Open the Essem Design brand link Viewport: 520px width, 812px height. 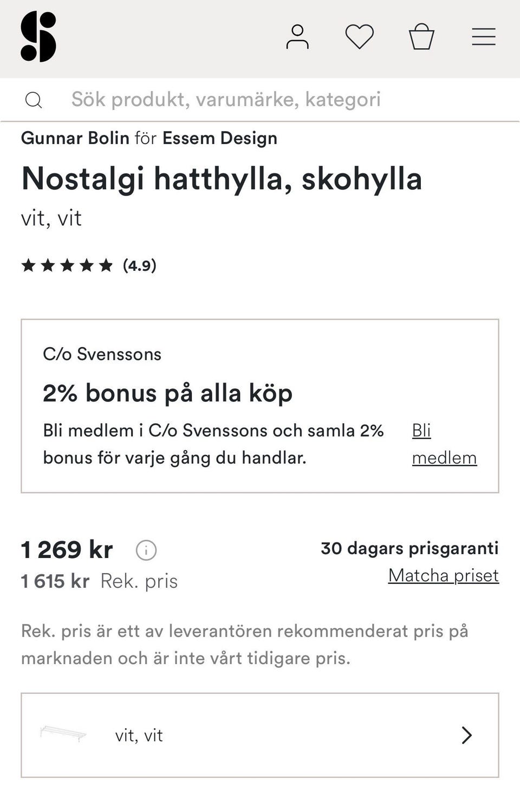point(220,138)
